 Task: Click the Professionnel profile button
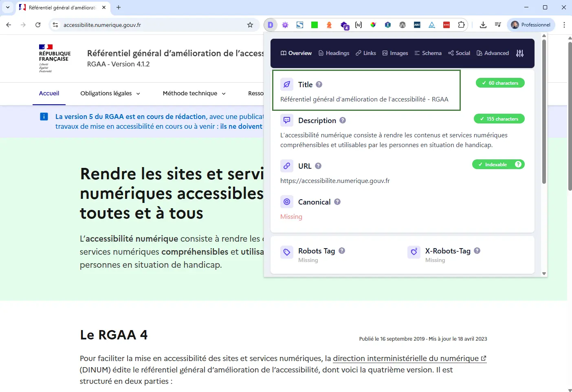click(x=531, y=25)
